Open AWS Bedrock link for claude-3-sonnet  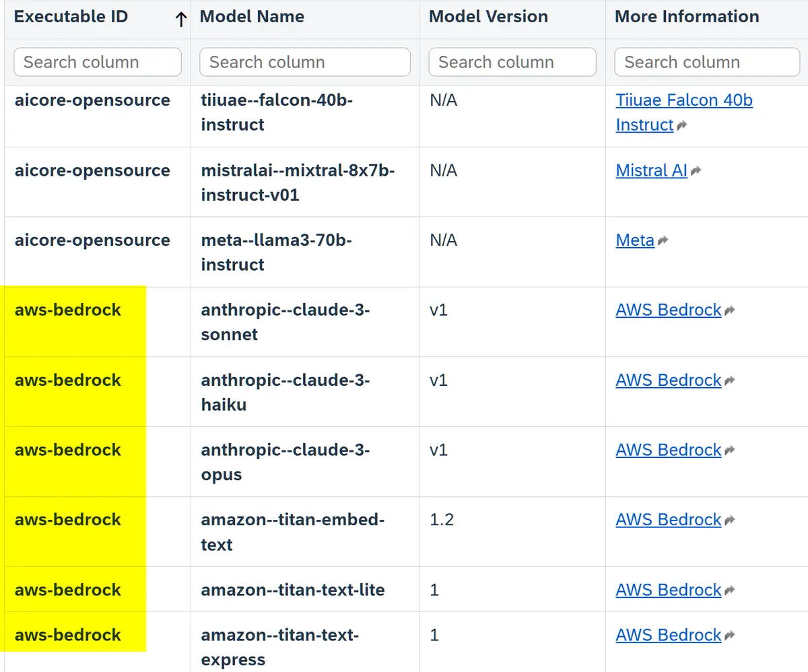(669, 310)
